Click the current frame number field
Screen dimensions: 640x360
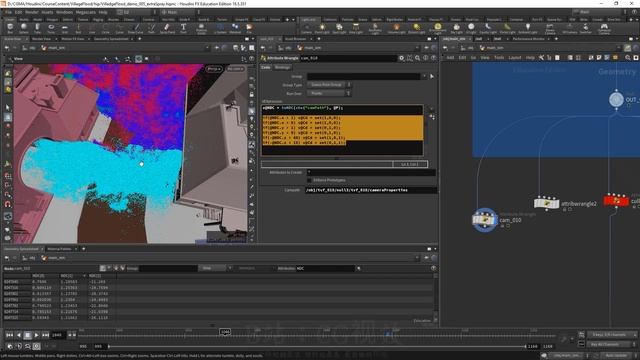pos(58,335)
